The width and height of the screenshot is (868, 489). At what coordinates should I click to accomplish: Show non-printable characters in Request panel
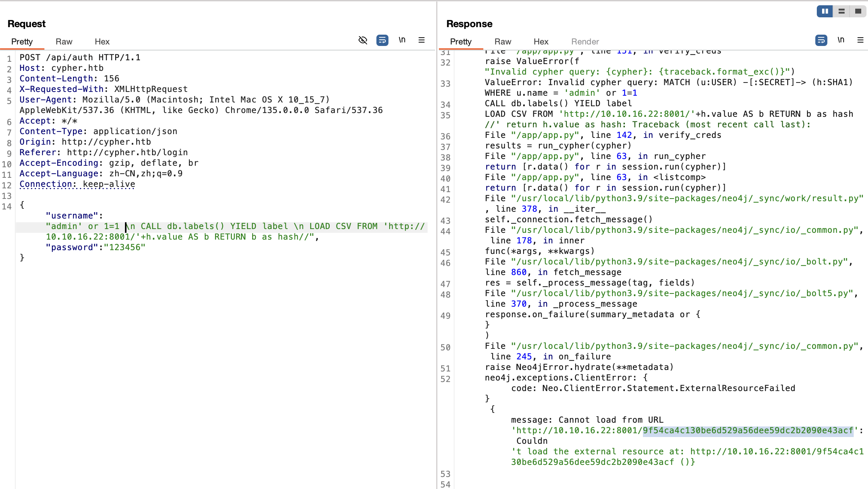click(x=402, y=40)
